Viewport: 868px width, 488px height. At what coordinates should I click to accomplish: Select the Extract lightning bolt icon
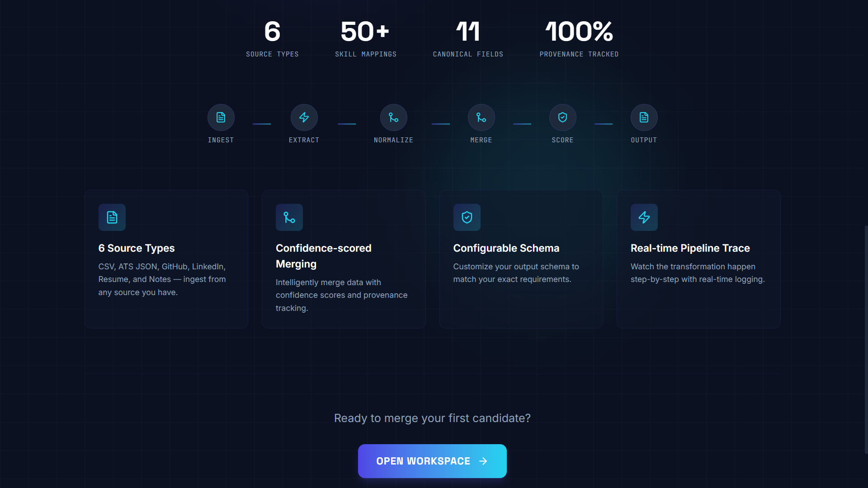coord(304,117)
